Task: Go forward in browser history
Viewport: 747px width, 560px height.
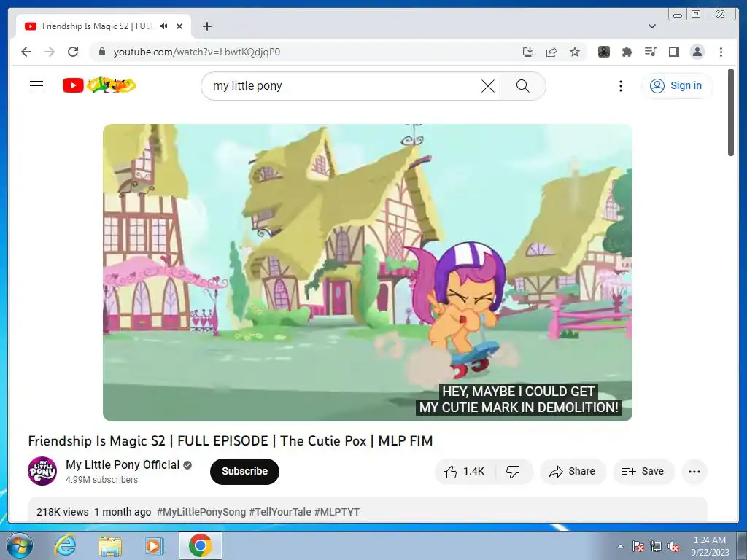Action: tap(50, 52)
